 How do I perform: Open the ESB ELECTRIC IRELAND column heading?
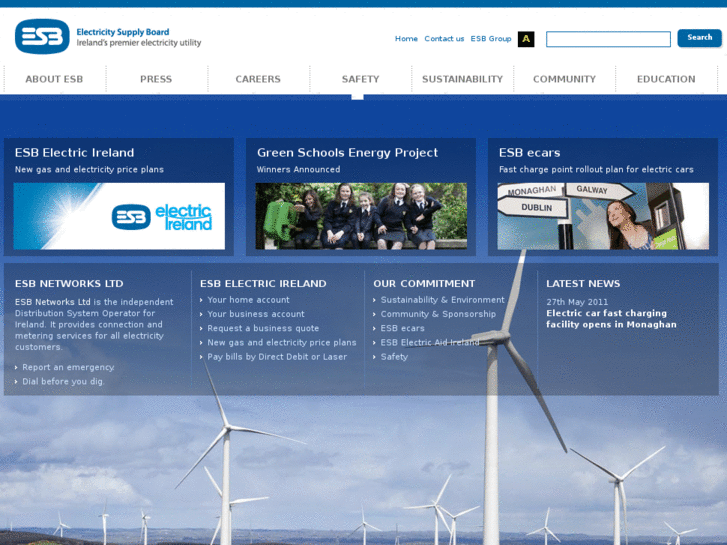tap(263, 283)
